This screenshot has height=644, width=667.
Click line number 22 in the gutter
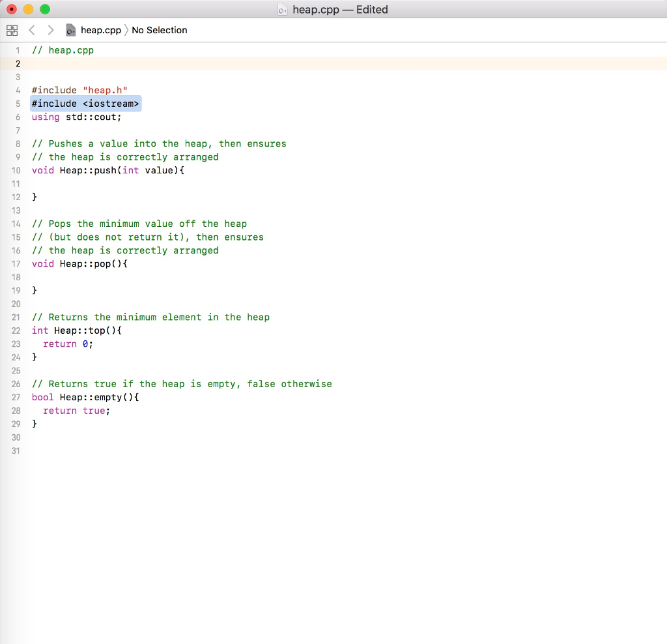(16, 330)
